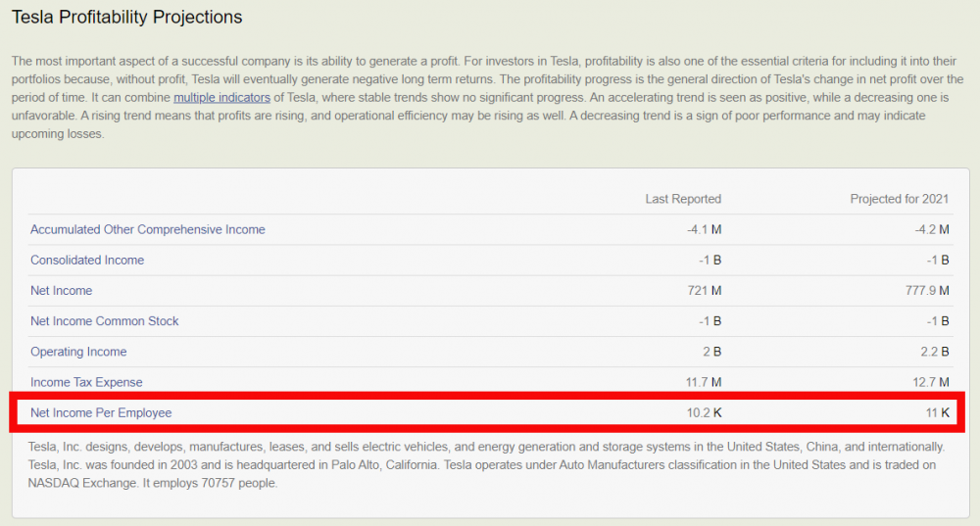Click the -4.1 M last reported value
The height and width of the screenshot is (526, 980).
[x=704, y=229]
